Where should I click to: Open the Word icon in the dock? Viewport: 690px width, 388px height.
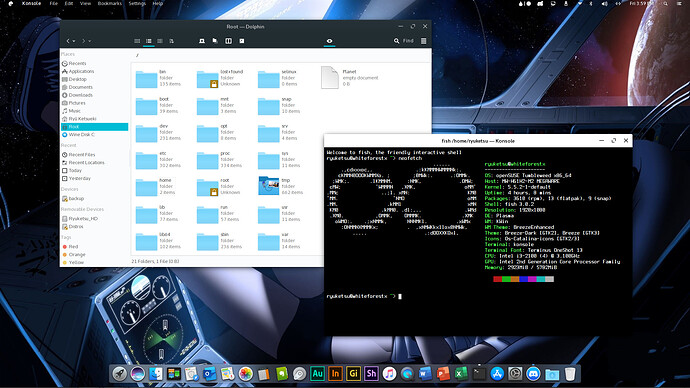pos(425,374)
